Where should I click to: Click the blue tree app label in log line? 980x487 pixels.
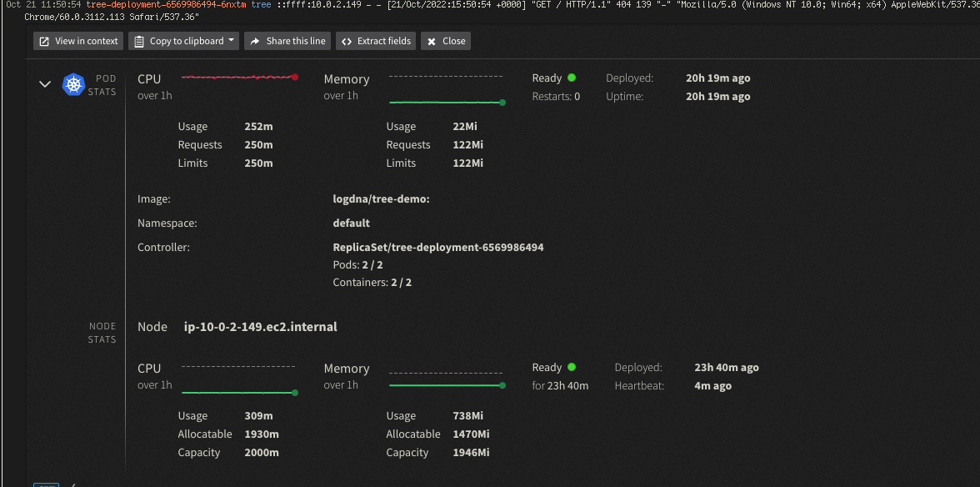[x=262, y=4]
